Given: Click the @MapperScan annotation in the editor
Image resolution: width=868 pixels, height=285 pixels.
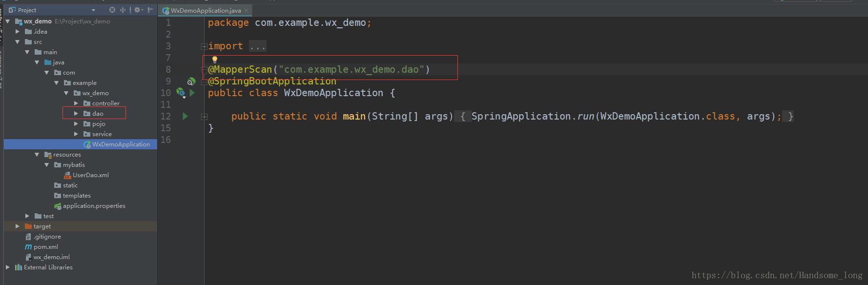Looking at the screenshot, I should (240, 70).
